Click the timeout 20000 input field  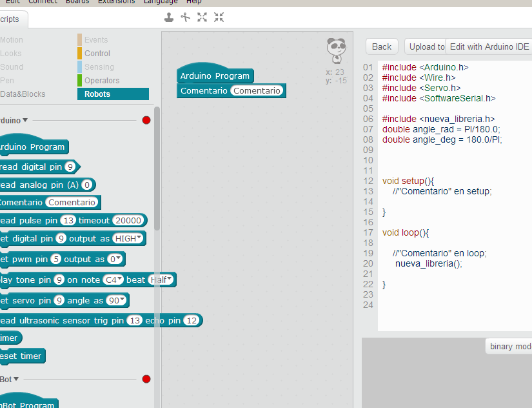point(128,221)
